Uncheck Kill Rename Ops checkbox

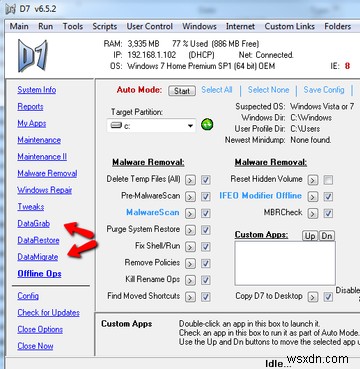[x=206, y=280]
